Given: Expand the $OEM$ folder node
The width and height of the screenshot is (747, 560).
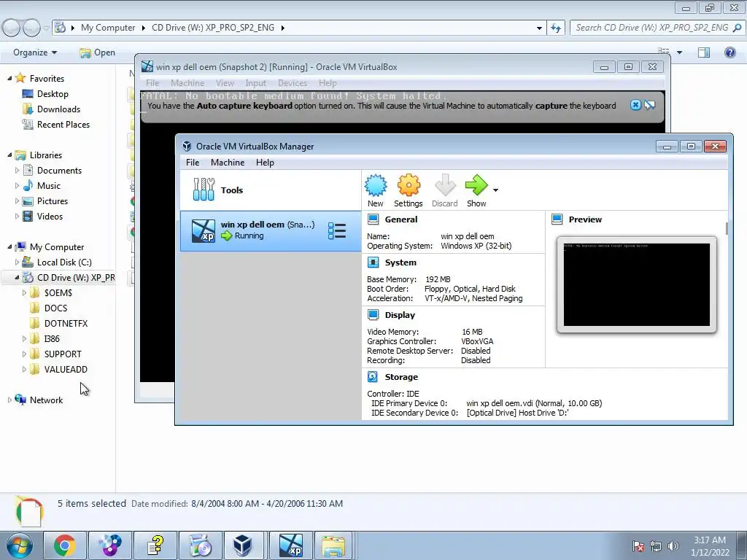Looking at the screenshot, I should coord(24,293).
